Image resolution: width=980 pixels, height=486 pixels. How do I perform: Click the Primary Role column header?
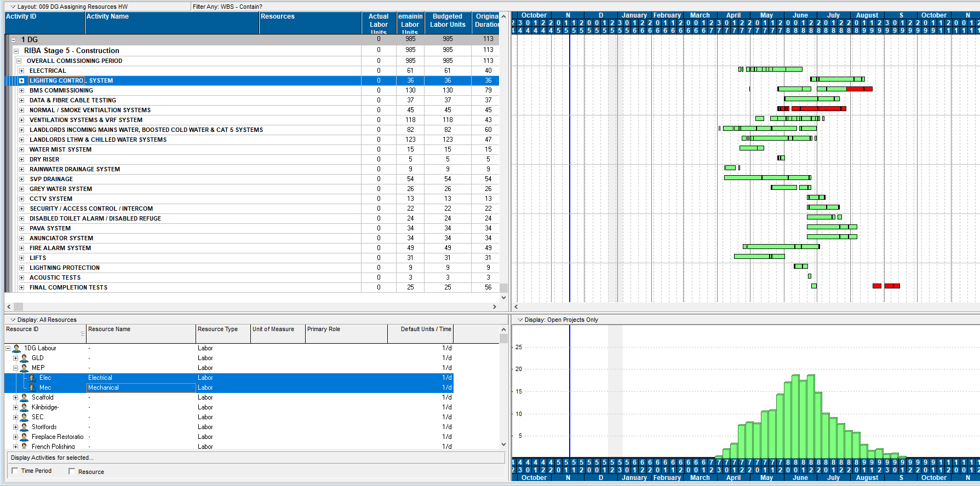[346, 334]
